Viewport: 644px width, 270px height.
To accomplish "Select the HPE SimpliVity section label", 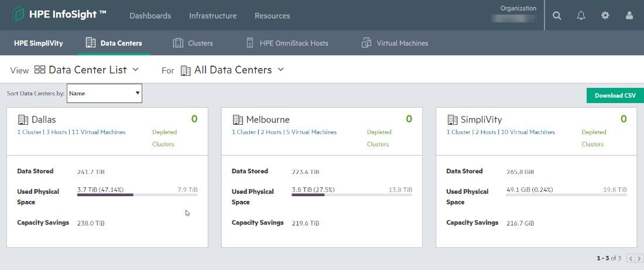I will [x=39, y=43].
